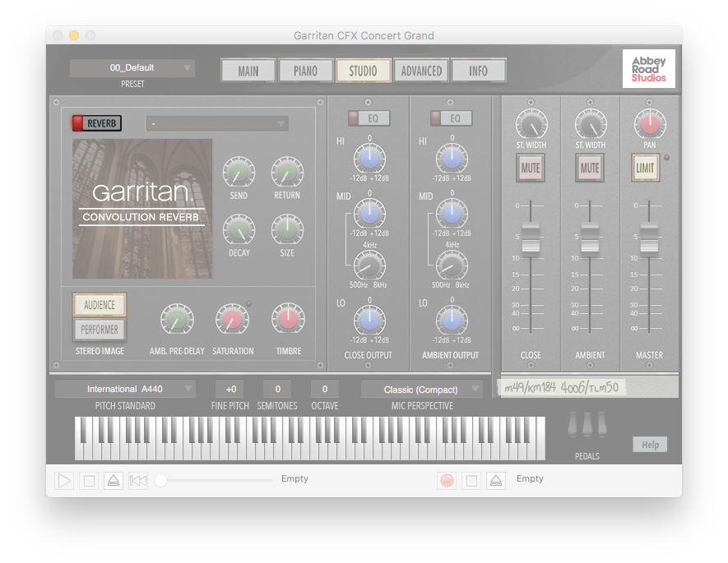The width and height of the screenshot is (728, 563).
Task: Open the 00_Default preset dropdown
Action: pyautogui.click(x=132, y=68)
